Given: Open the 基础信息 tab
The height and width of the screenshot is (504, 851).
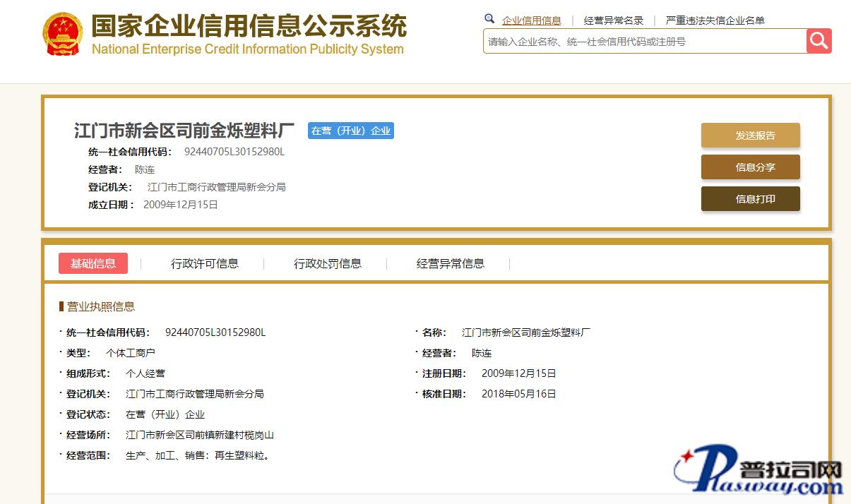Looking at the screenshot, I should point(93,263).
